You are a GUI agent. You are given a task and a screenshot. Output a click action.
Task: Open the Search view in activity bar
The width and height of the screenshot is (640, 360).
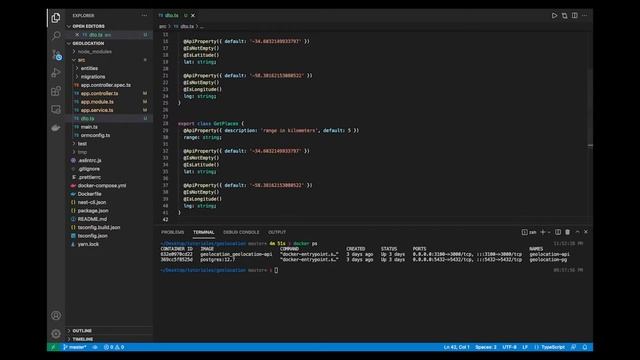(x=56, y=36)
